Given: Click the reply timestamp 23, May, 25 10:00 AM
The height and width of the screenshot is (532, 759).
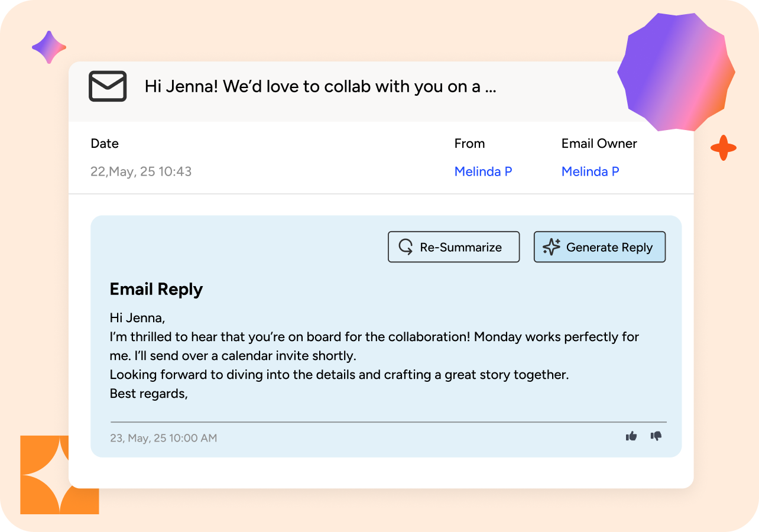Looking at the screenshot, I should pos(163,438).
